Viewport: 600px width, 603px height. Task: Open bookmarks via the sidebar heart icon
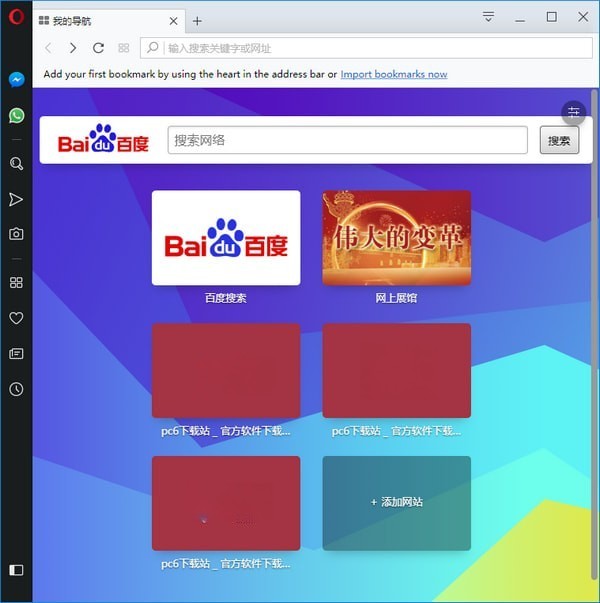click(x=16, y=318)
